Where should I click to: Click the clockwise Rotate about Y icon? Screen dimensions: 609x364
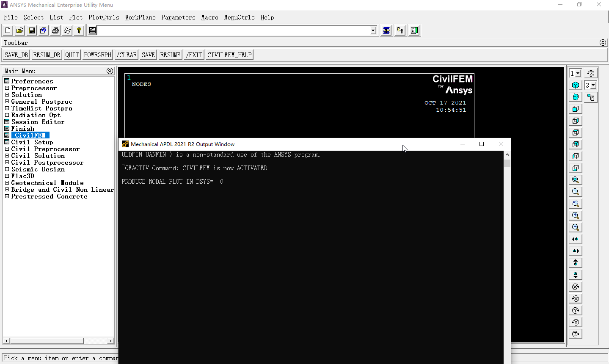coord(576,310)
